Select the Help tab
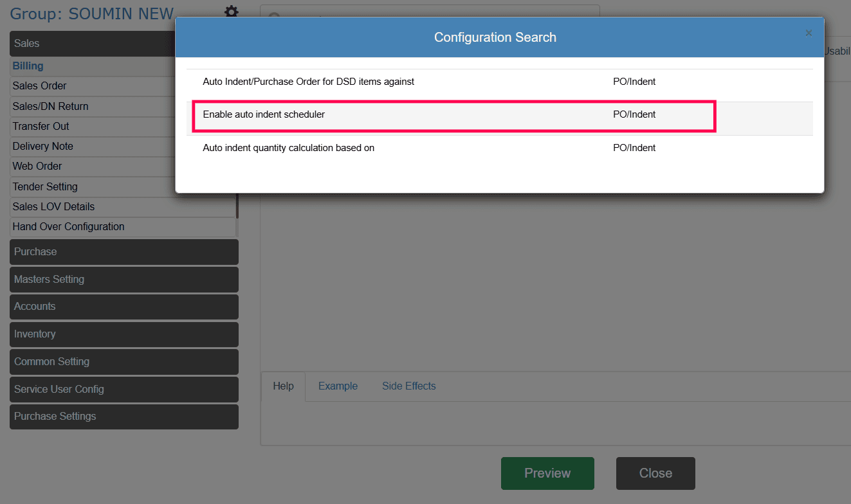The width and height of the screenshot is (851, 504). pos(283,386)
